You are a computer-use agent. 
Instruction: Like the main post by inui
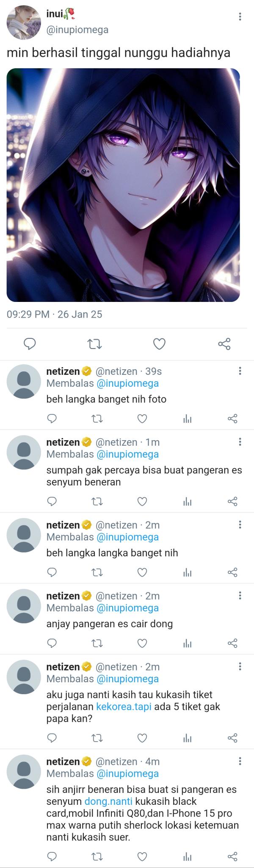click(x=159, y=344)
